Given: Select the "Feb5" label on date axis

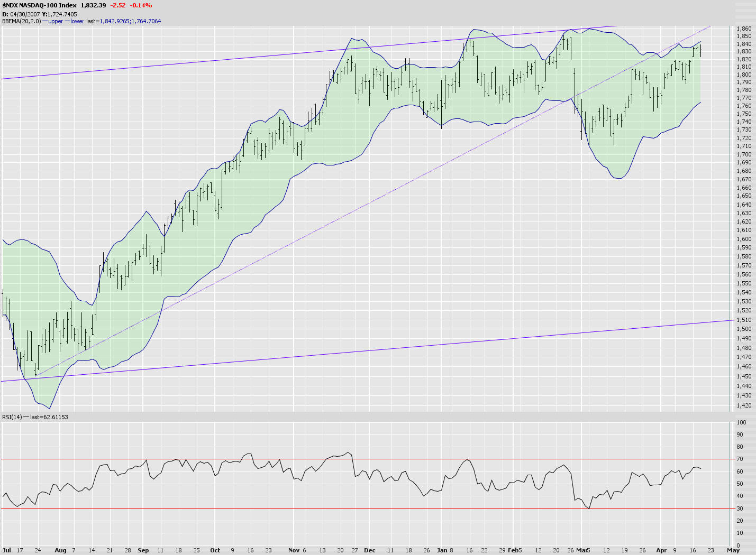Looking at the screenshot, I should point(515,550).
